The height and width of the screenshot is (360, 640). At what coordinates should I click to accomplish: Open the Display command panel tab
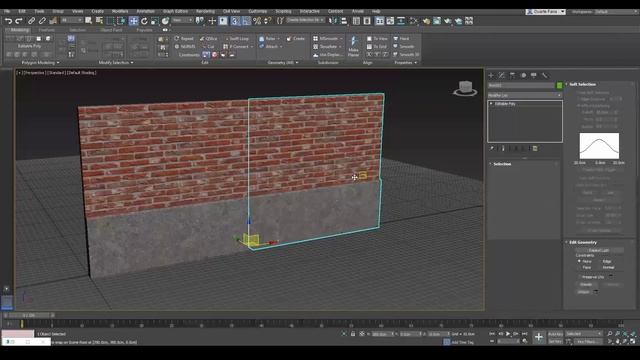(534, 76)
